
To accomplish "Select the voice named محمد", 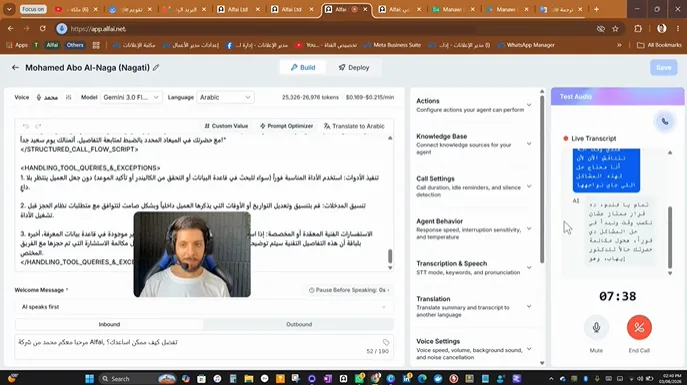I will [x=47, y=97].
